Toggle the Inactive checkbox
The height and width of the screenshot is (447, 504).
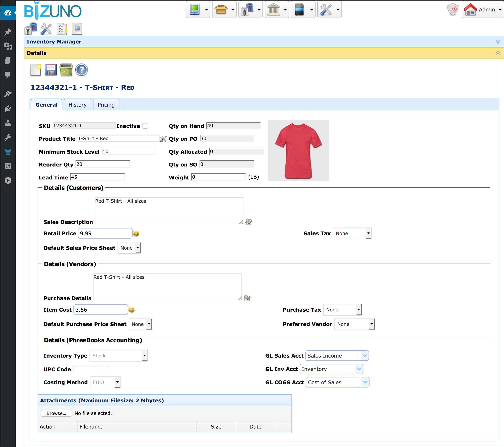(x=145, y=126)
